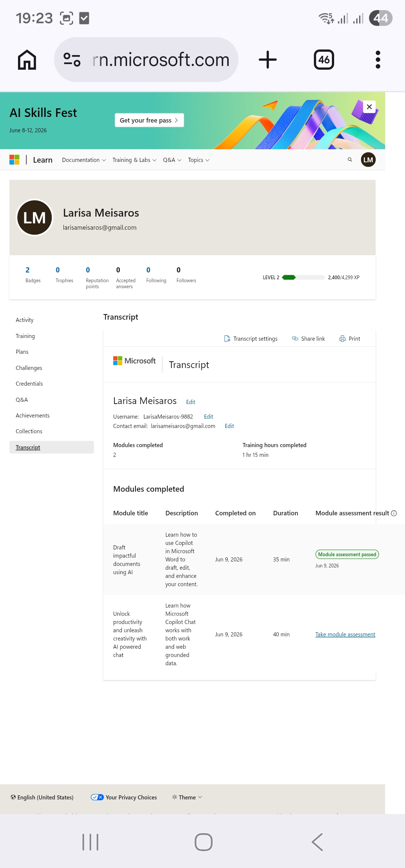Click the '35 min' duration cell
405x868 pixels.
pyautogui.click(x=281, y=560)
